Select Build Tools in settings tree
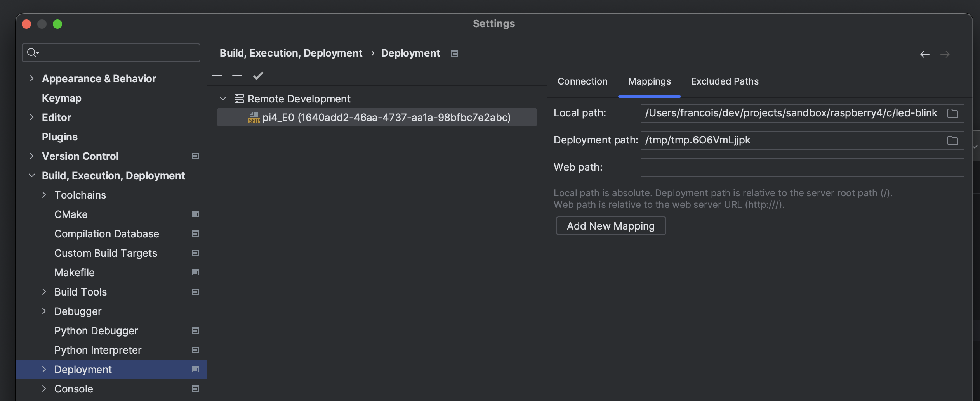The width and height of the screenshot is (980, 401). 80,292
